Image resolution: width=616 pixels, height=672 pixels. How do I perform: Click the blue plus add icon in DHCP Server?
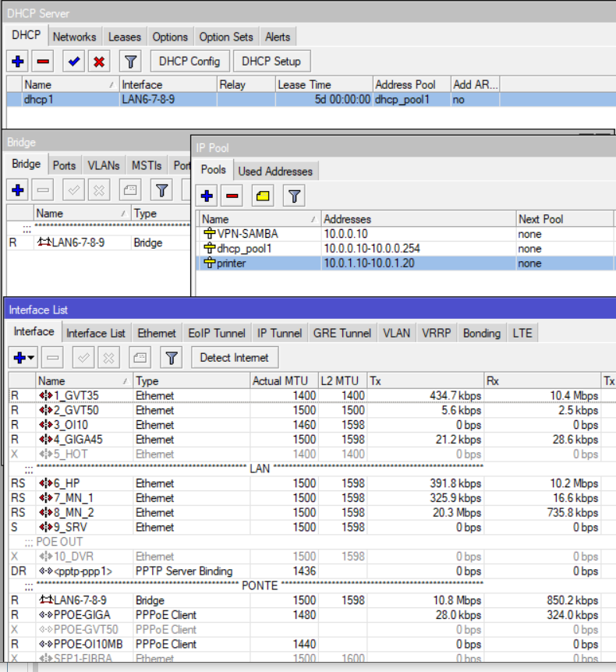(18, 62)
